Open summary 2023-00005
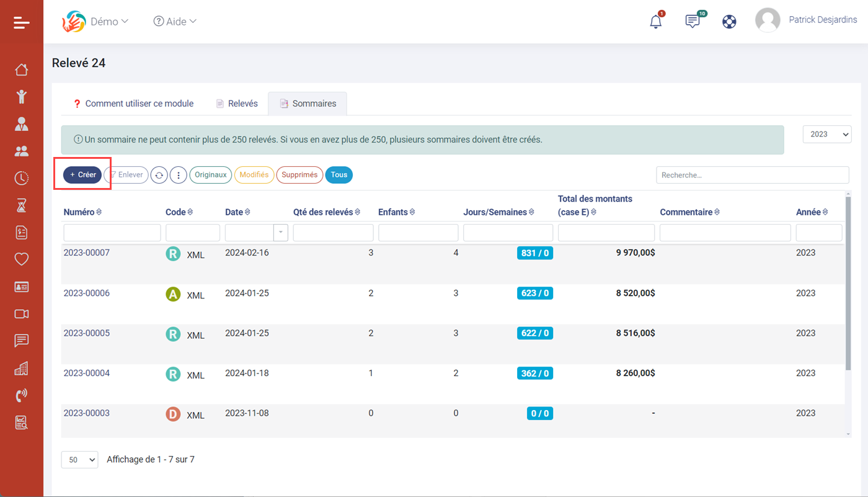The width and height of the screenshot is (868, 497). [x=87, y=333]
